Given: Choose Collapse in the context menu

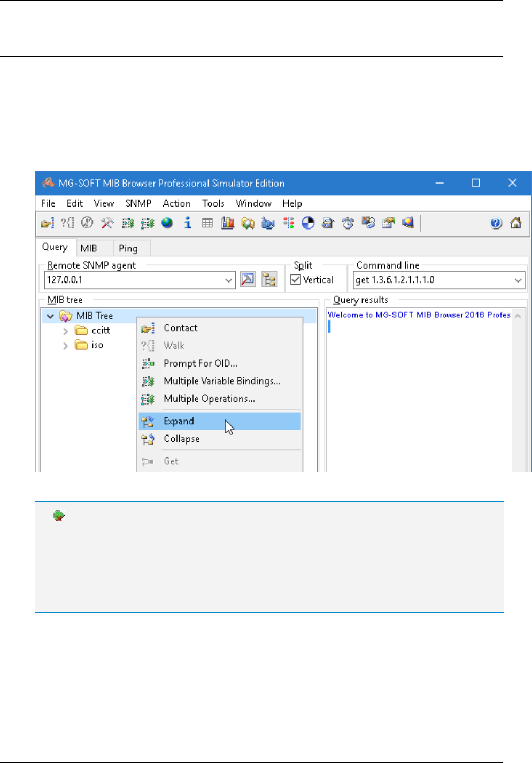Looking at the screenshot, I should [220, 439].
